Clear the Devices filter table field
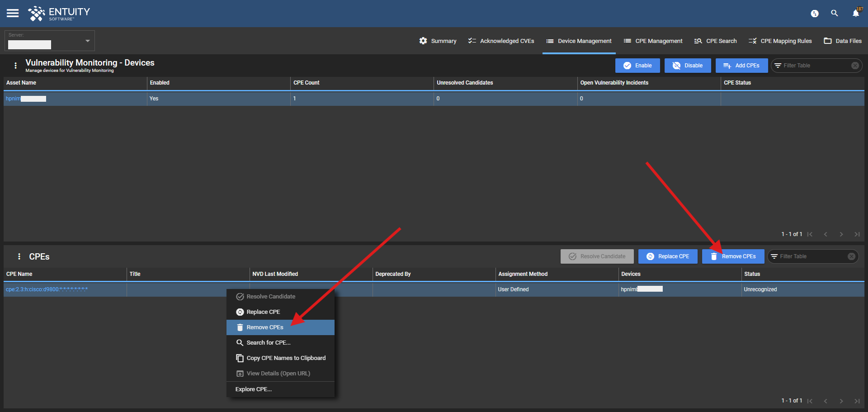 point(855,66)
